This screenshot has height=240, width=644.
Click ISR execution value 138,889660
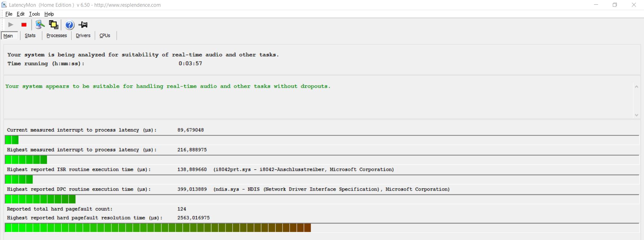click(192, 169)
